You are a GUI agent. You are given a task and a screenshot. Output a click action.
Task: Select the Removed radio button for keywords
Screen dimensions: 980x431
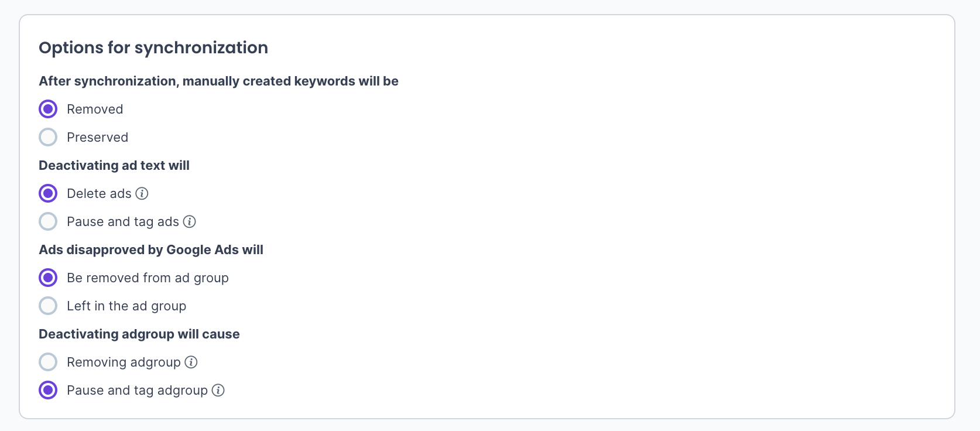pos(48,109)
